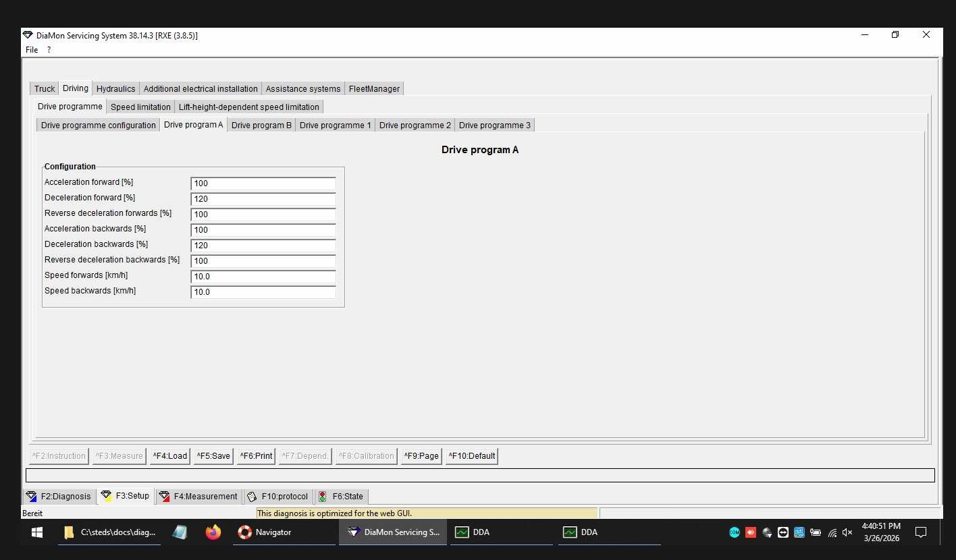Open the Speed limitation sub-tab
Viewport: 956px width, 560px height.
pyautogui.click(x=140, y=107)
